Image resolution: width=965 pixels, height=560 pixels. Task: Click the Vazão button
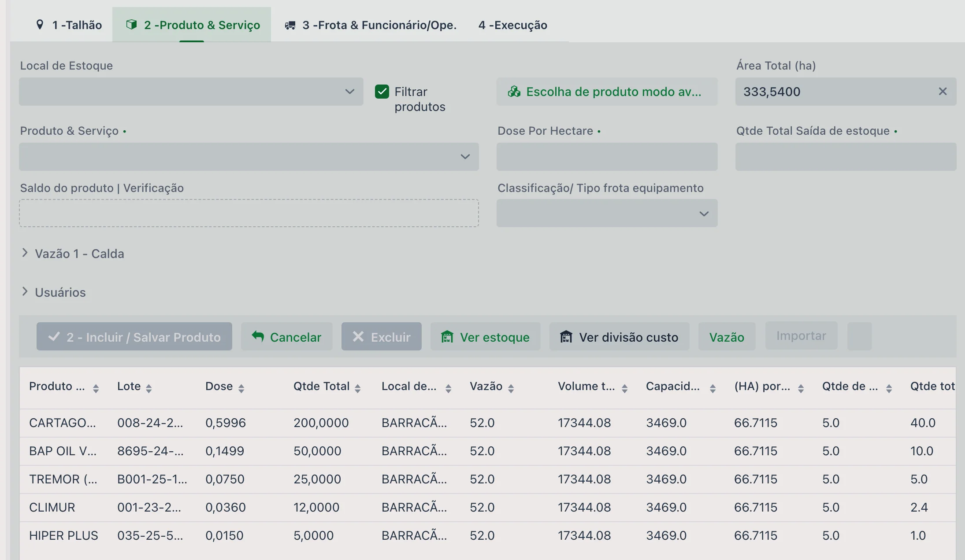(x=727, y=337)
